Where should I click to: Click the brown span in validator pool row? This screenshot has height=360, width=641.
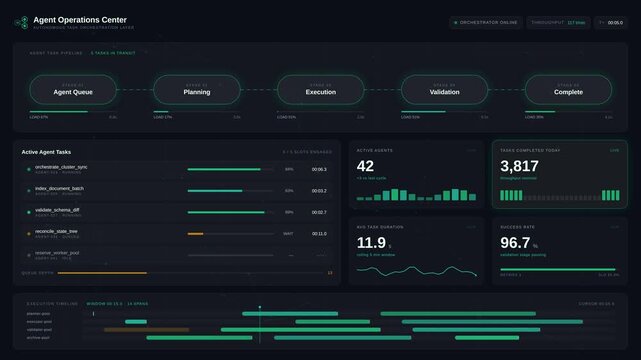tap(146, 330)
